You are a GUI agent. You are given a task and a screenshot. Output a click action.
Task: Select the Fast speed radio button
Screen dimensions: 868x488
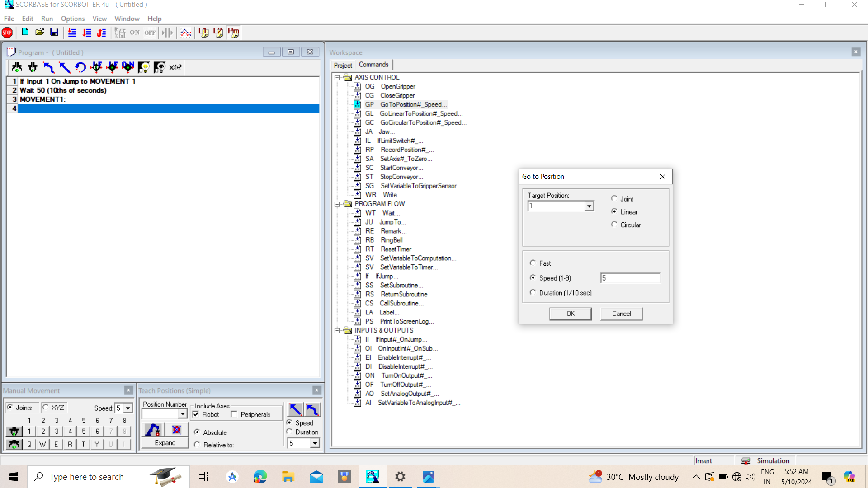coord(533,263)
